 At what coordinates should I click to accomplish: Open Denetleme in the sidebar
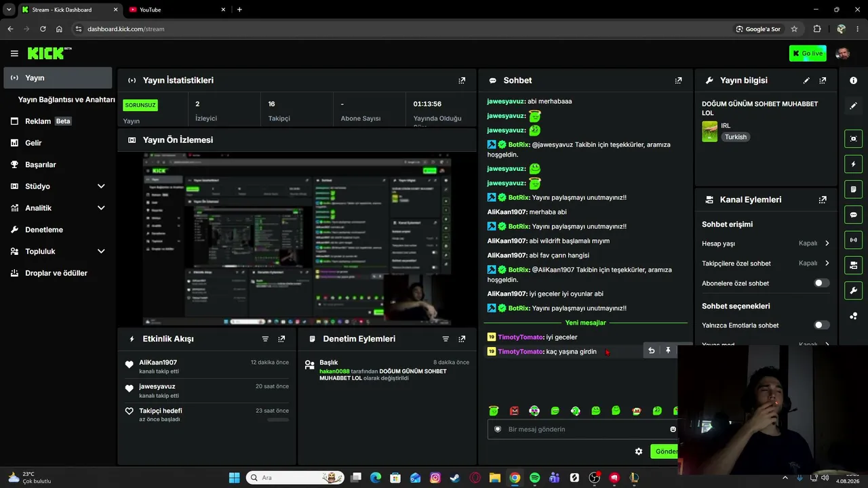pos(58,230)
